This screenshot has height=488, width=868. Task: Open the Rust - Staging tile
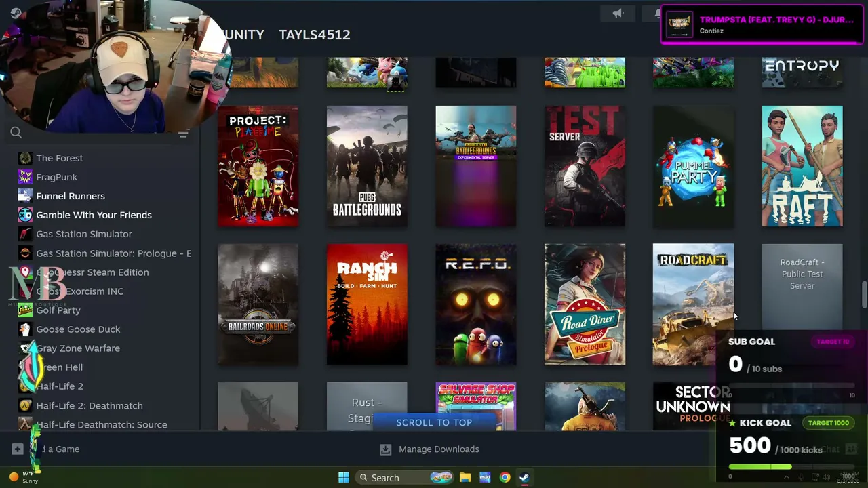click(367, 406)
